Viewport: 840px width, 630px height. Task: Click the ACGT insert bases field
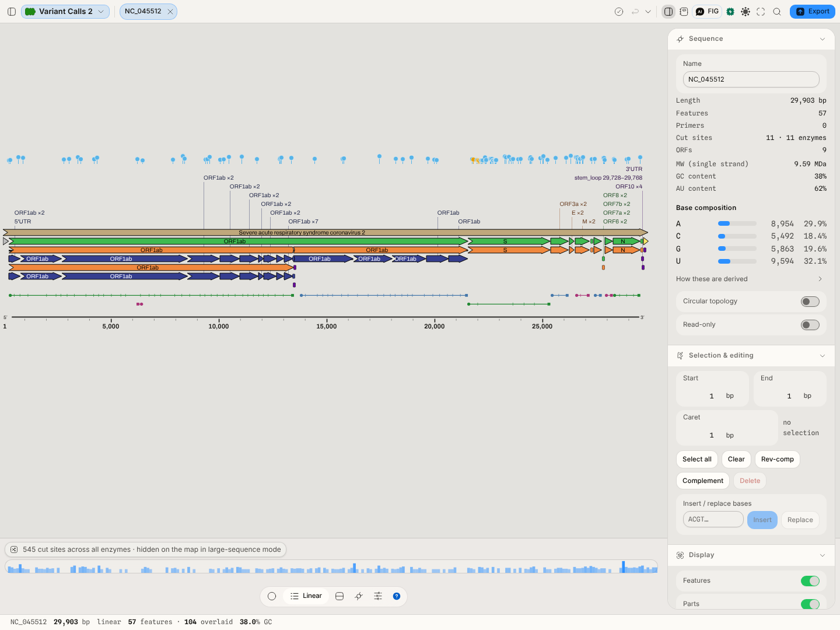pyautogui.click(x=713, y=520)
